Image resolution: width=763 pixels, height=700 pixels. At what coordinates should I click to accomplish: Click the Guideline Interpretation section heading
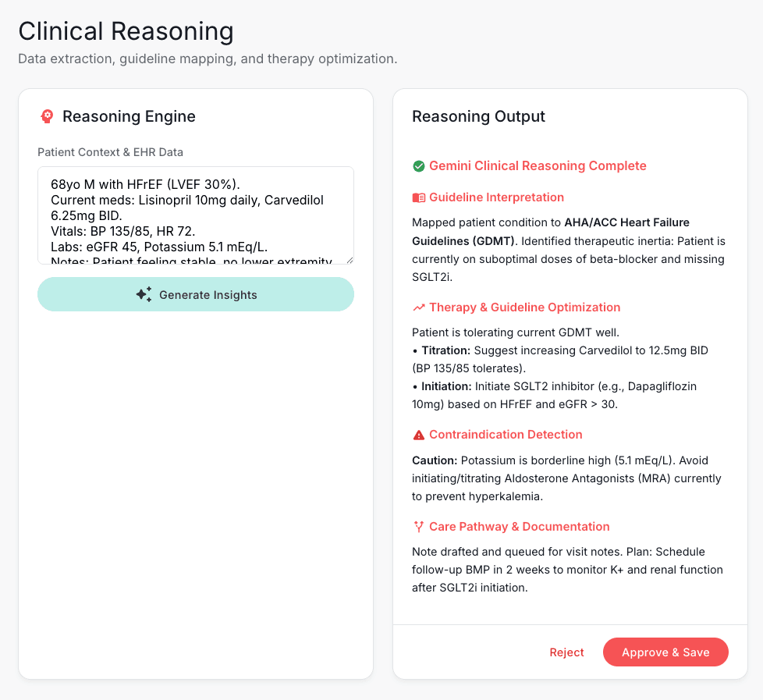496,197
